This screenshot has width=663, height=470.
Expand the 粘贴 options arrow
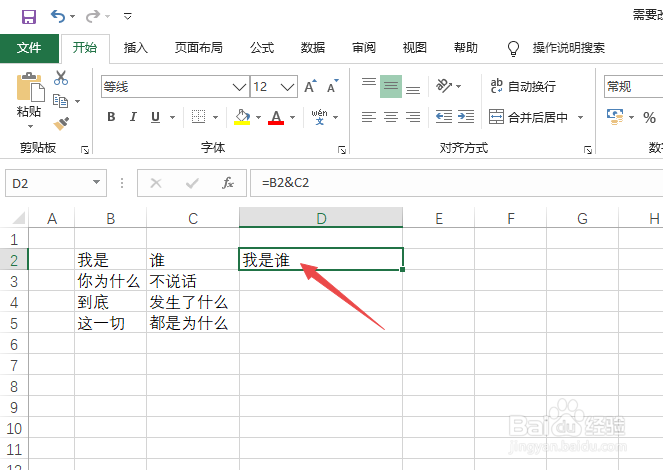(x=30, y=126)
